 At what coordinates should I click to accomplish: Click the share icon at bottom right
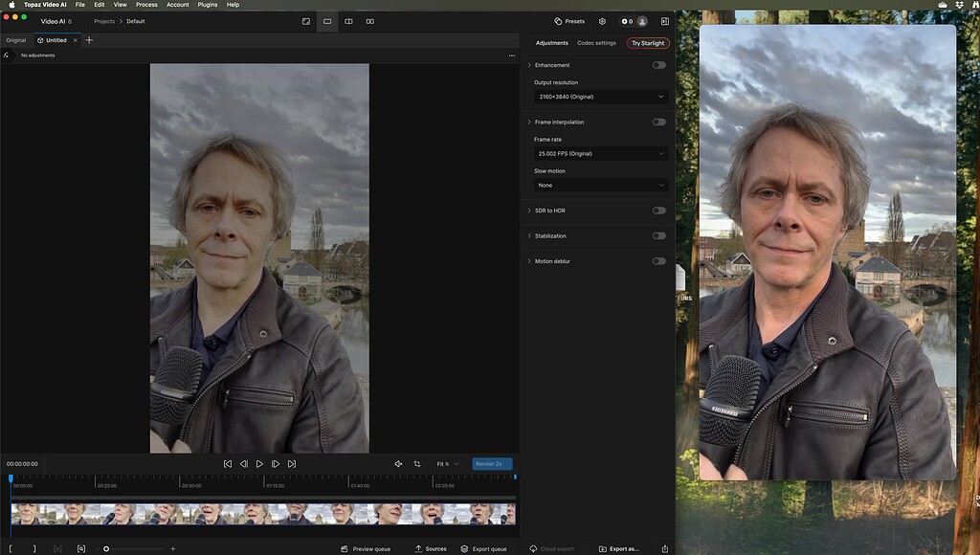pos(664,548)
